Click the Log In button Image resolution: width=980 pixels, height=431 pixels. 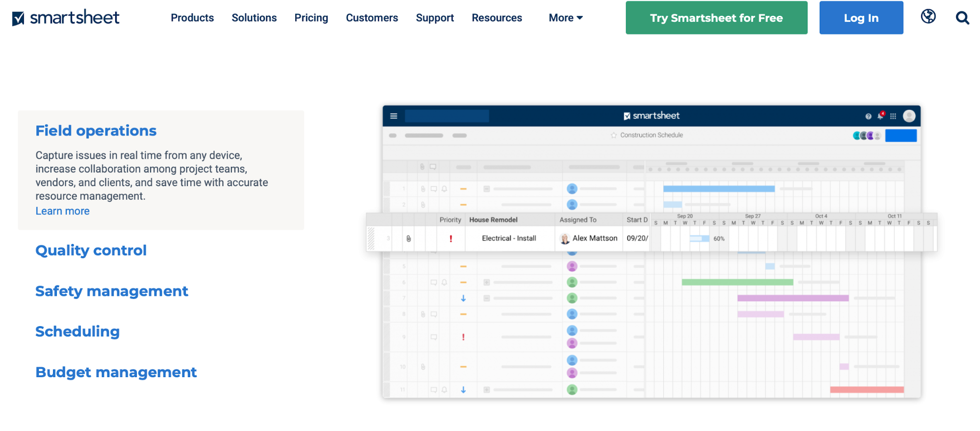pyautogui.click(x=861, y=18)
